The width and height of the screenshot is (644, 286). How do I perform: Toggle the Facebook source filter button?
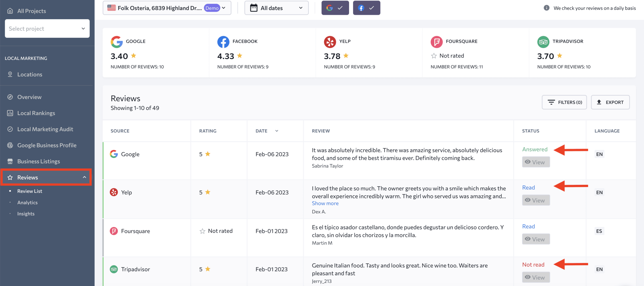pyautogui.click(x=366, y=8)
